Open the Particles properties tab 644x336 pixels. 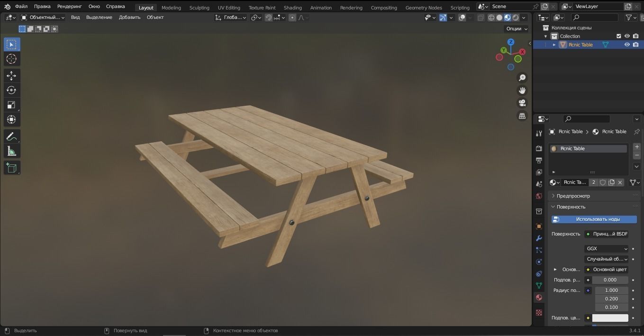coord(539,250)
